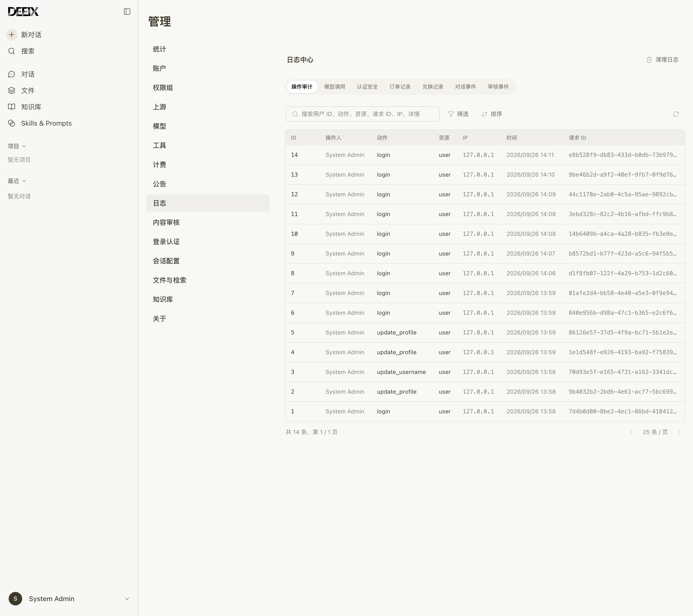Collapse the sidebar with the panel icon
Screen dimensions: 693x616
[127, 12]
